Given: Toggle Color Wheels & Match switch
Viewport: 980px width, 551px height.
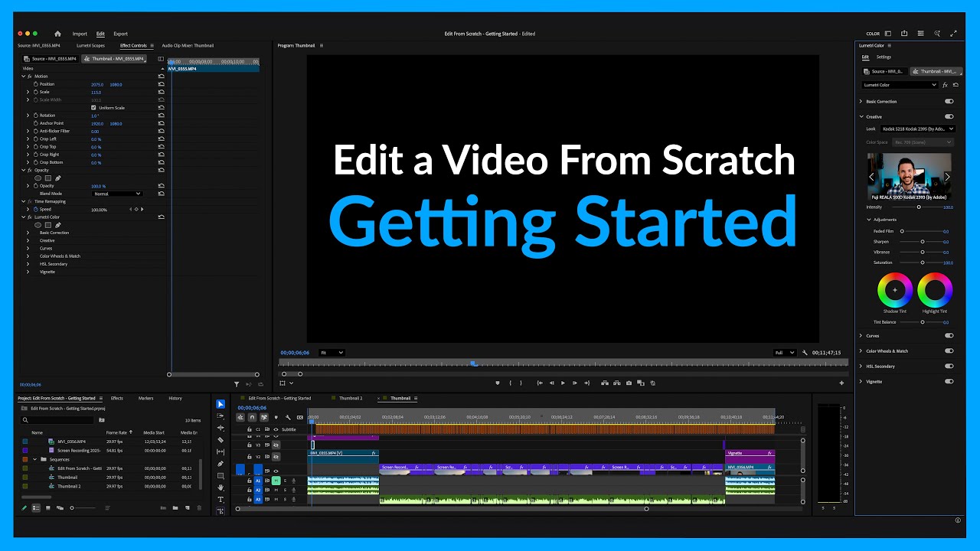Looking at the screenshot, I should click(949, 351).
